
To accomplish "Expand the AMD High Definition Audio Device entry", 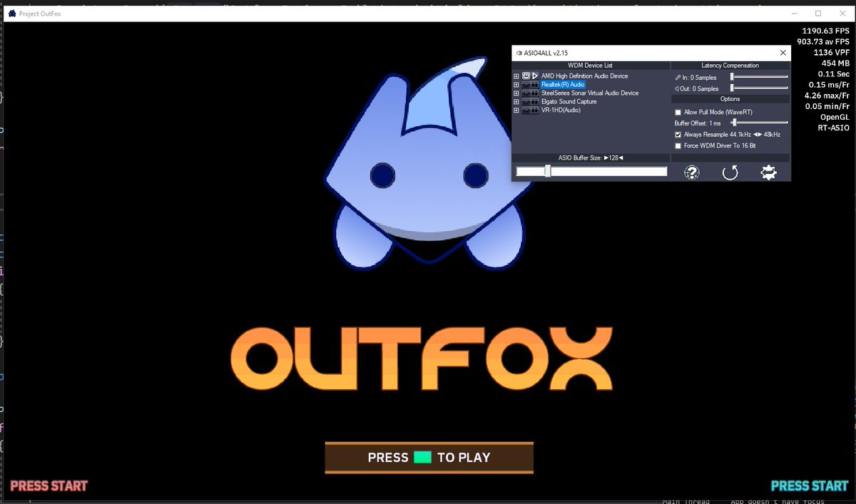I will pos(515,76).
